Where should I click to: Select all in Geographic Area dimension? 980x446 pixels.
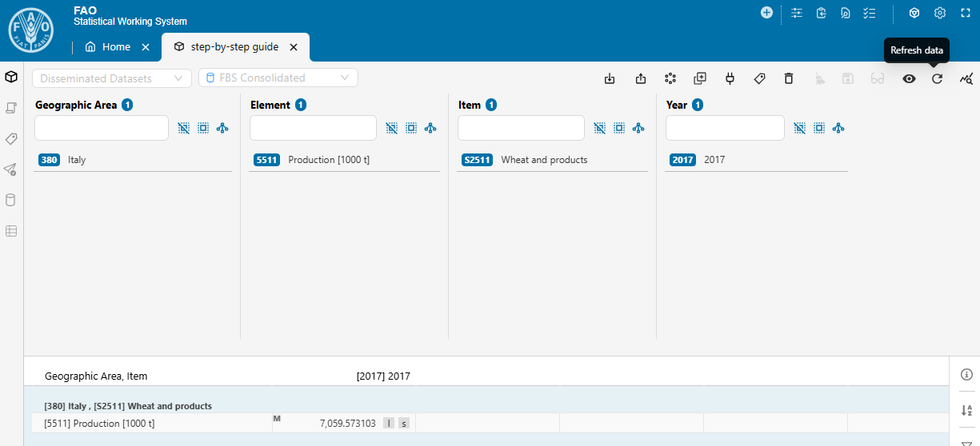pos(203,128)
